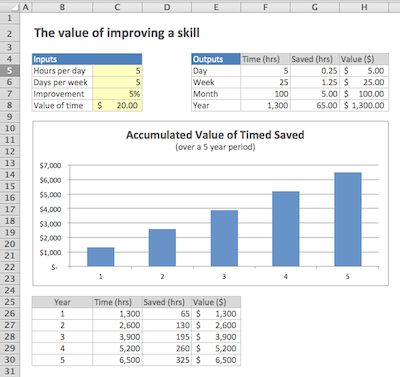400x377 pixels.
Task: Select row 5 header
Action: coord(10,71)
